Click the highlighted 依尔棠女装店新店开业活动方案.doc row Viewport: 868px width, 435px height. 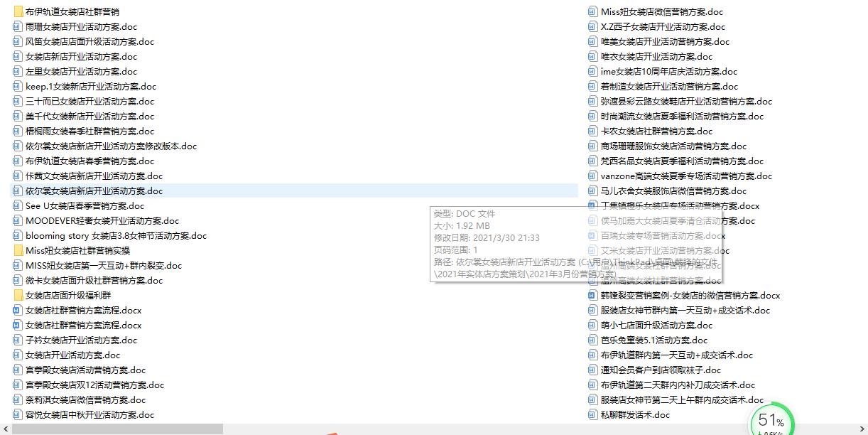pyautogui.click(x=295, y=190)
